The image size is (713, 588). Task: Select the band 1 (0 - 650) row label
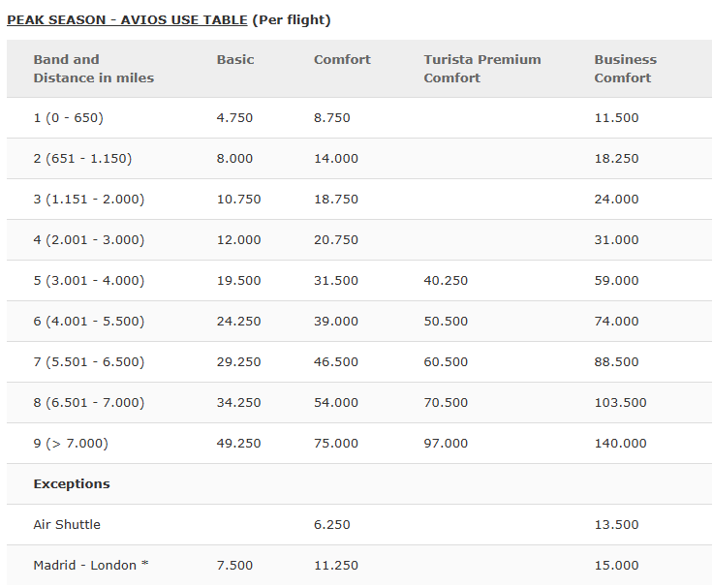68,118
